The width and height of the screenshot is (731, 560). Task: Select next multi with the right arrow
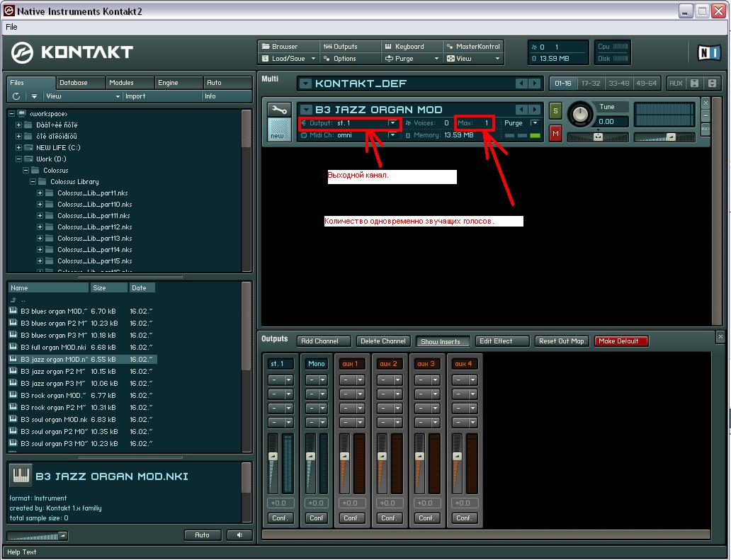535,84
